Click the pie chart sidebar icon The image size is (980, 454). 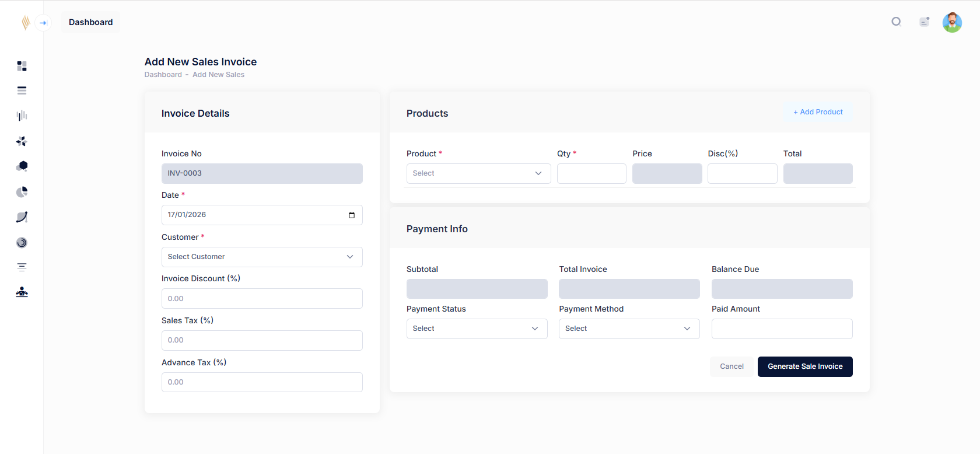point(22,192)
